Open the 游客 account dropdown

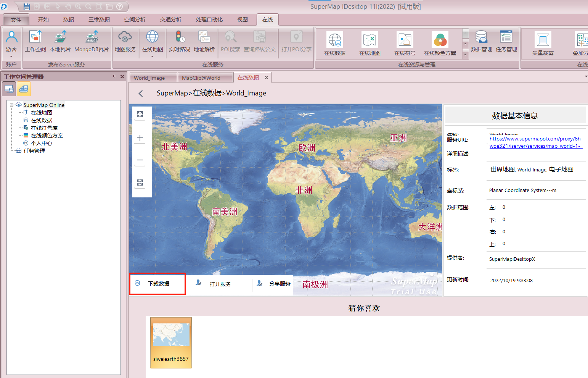pyautogui.click(x=11, y=57)
